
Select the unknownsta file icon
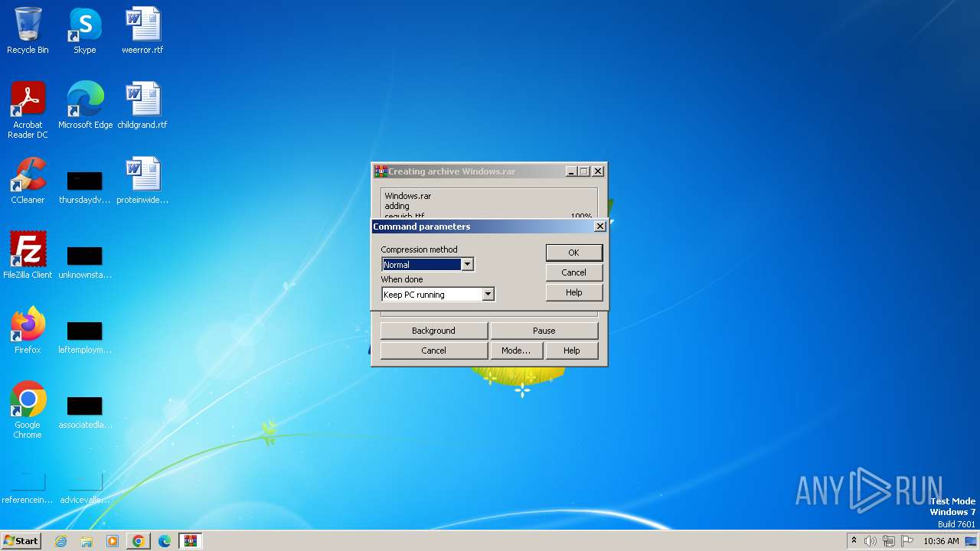tap(85, 261)
